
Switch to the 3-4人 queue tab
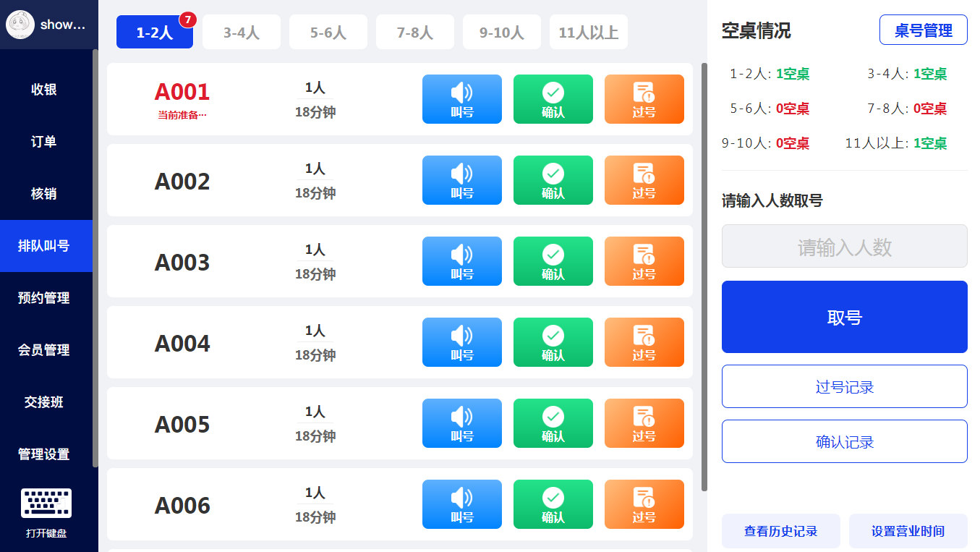click(241, 33)
